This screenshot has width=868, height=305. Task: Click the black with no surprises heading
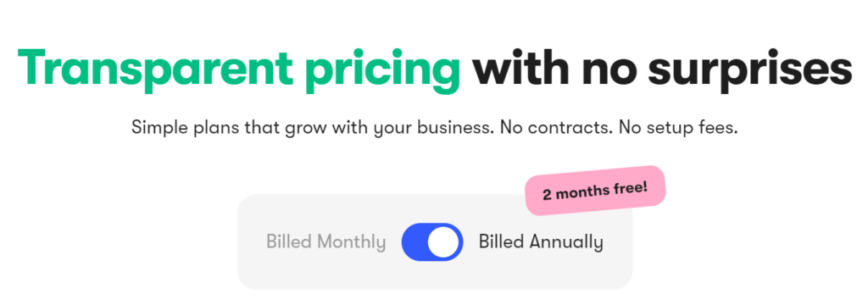click(x=662, y=71)
